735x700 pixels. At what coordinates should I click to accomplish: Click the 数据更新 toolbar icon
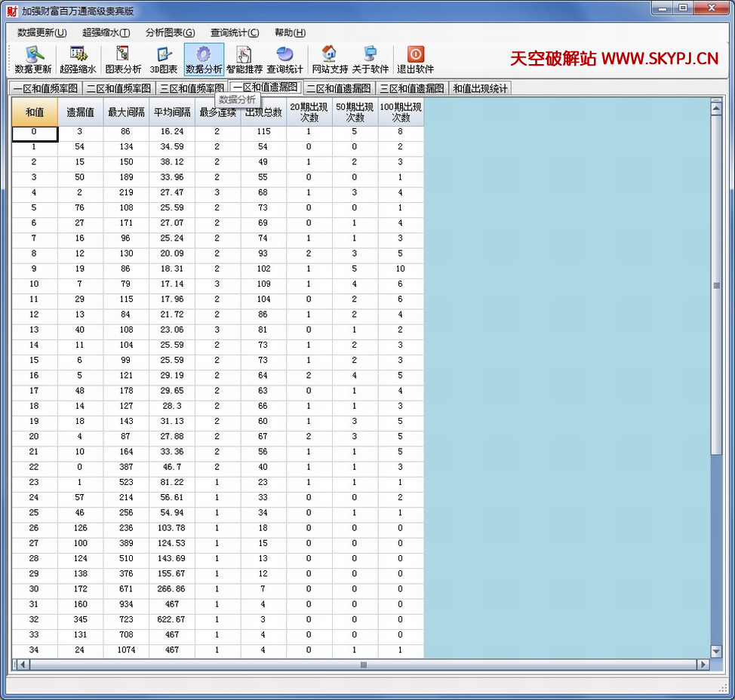pyautogui.click(x=33, y=60)
